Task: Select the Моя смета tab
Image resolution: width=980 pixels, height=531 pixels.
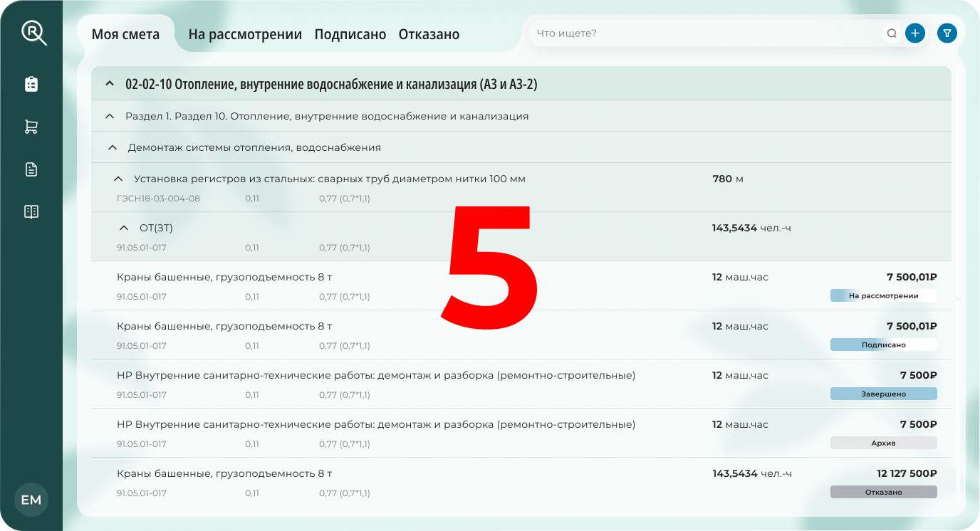Action: point(127,32)
